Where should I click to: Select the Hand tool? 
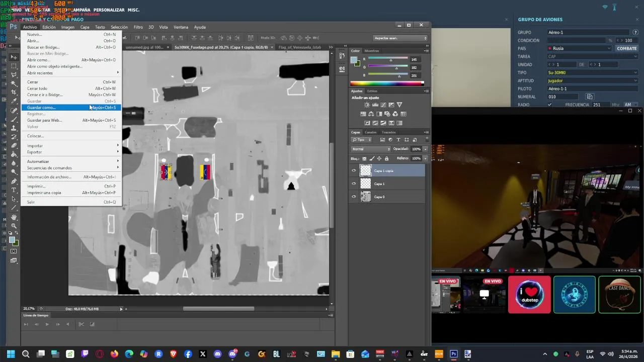pos(14,216)
